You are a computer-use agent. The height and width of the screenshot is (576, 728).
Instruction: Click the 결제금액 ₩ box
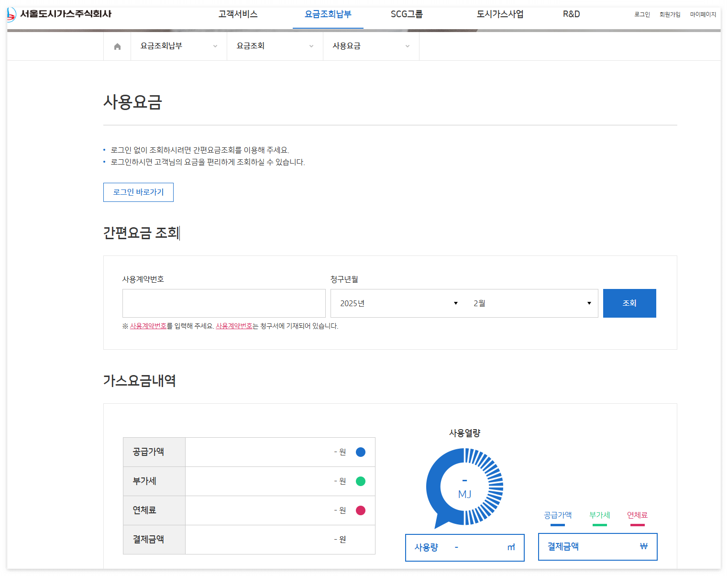[598, 546]
